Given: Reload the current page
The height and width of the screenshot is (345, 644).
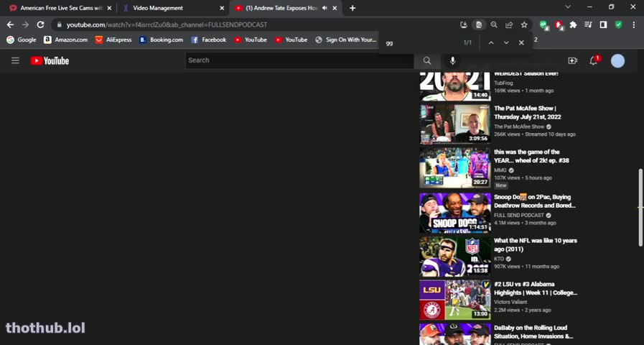Looking at the screenshot, I should [40, 24].
